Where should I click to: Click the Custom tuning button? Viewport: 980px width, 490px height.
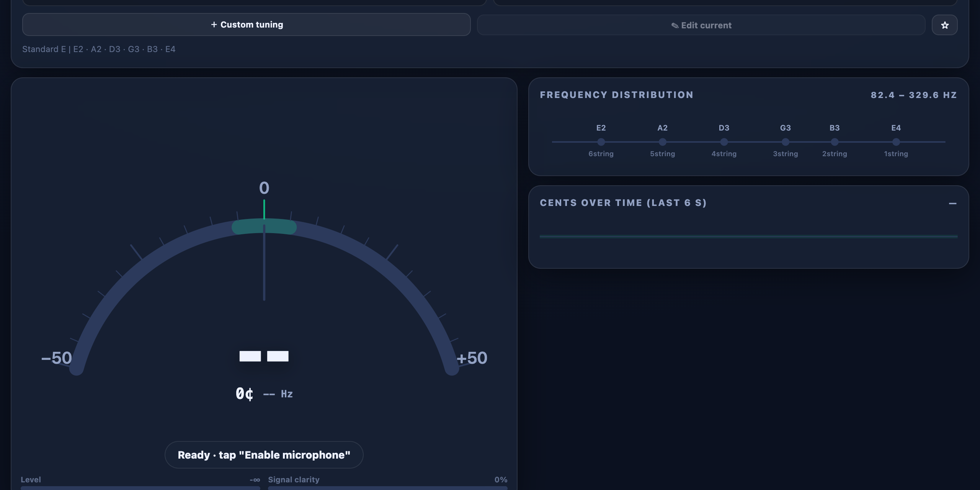click(x=246, y=24)
